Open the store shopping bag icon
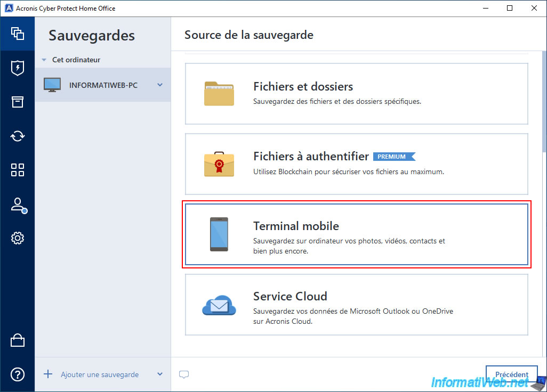547x392 pixels. 18,340
